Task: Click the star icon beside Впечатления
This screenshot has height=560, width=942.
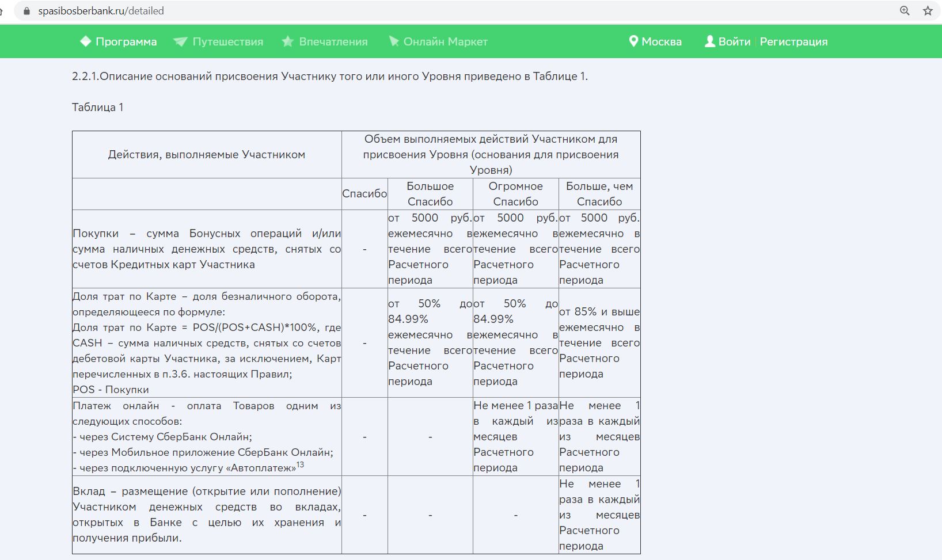Action: point(287,41)
